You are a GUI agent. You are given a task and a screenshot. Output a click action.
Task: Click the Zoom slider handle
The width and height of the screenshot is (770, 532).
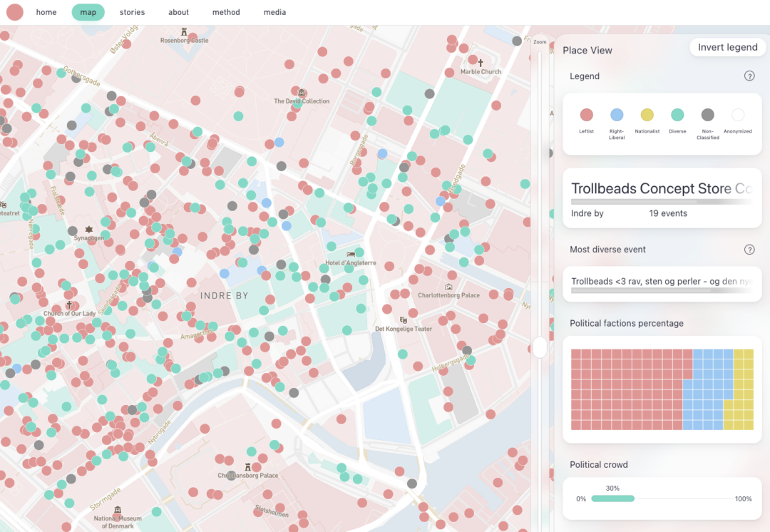click(x=540, y=347)
